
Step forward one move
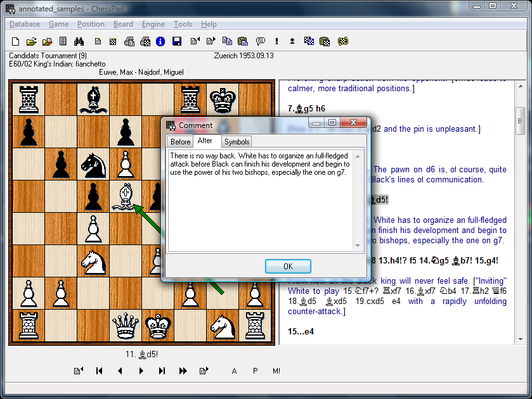pos(141,371)
